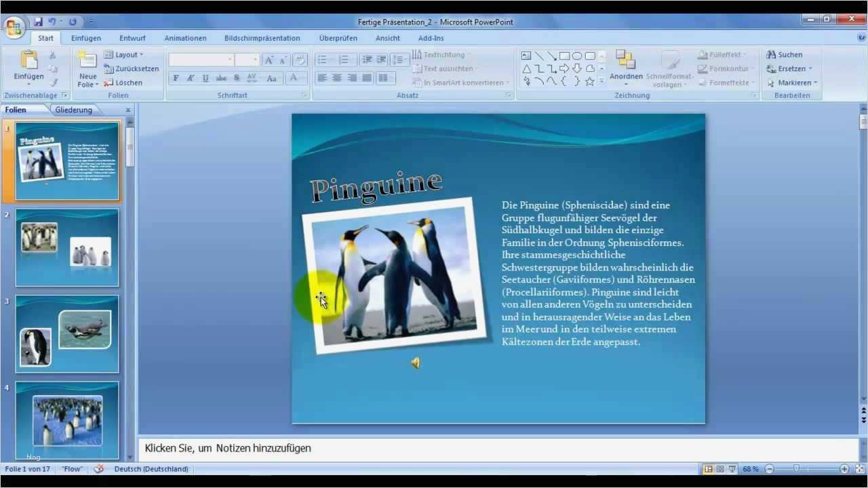This screenshot has height=488, width=868.
Task: Select slide 3 thumbnail in the panel
Action: (66, 333)
